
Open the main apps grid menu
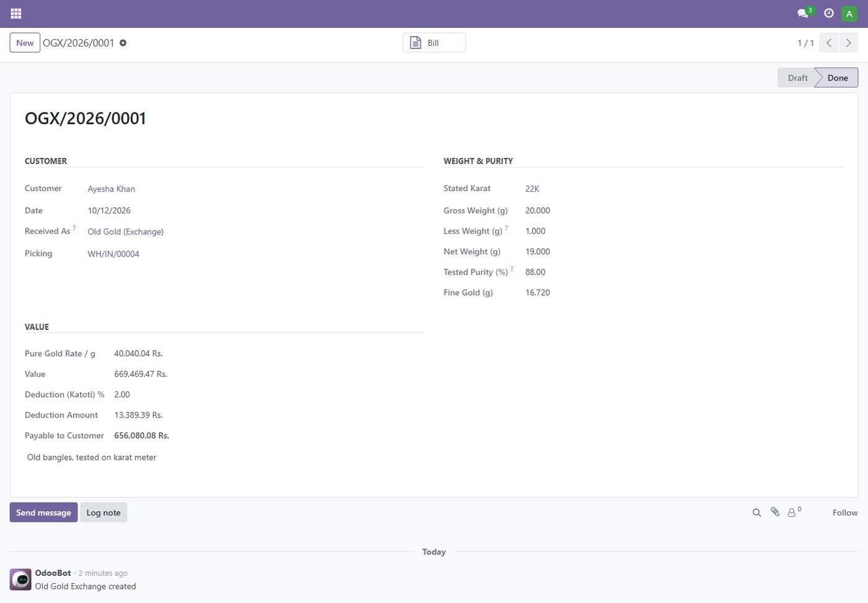pyautogui.click(x=16, y=13)
